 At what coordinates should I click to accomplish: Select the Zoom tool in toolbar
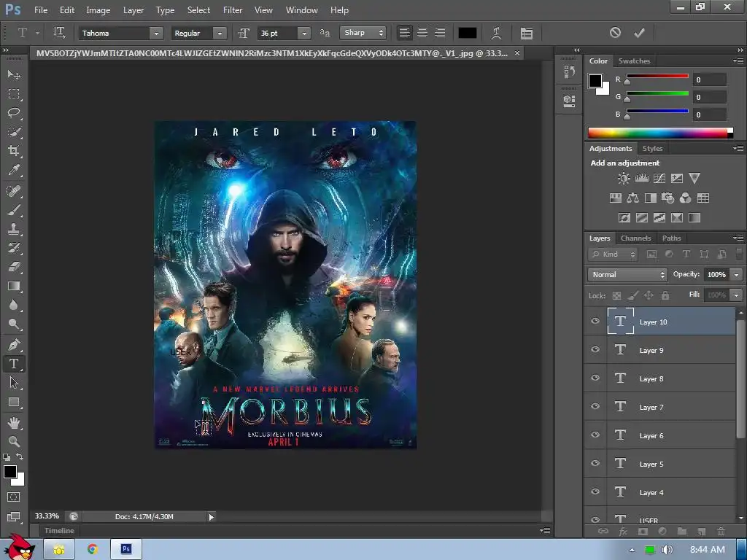14,441
